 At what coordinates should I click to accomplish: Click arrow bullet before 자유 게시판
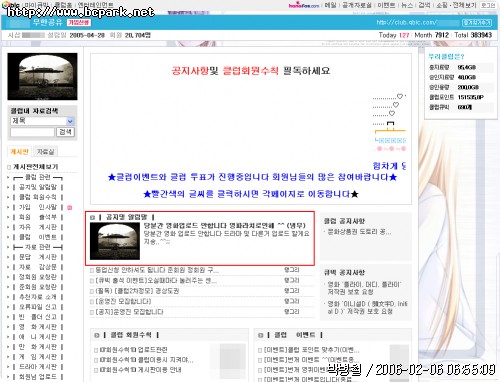[x=8, y=227]
